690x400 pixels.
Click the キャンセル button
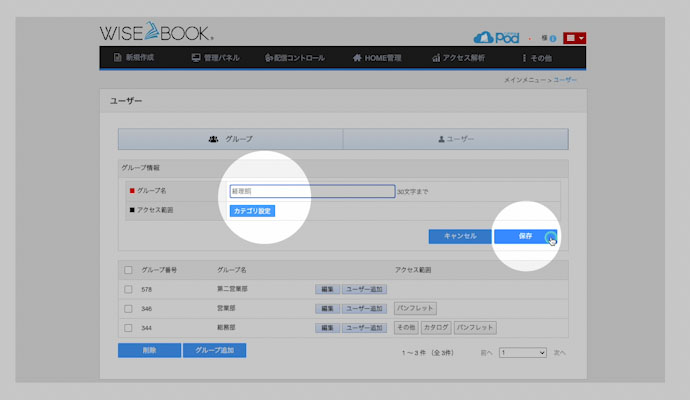pyautogui.click(x=460, y=236)
